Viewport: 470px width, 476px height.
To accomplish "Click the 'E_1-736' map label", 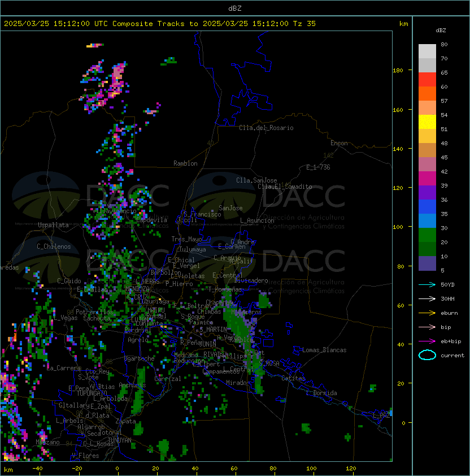I will click(x=318, y=167).
